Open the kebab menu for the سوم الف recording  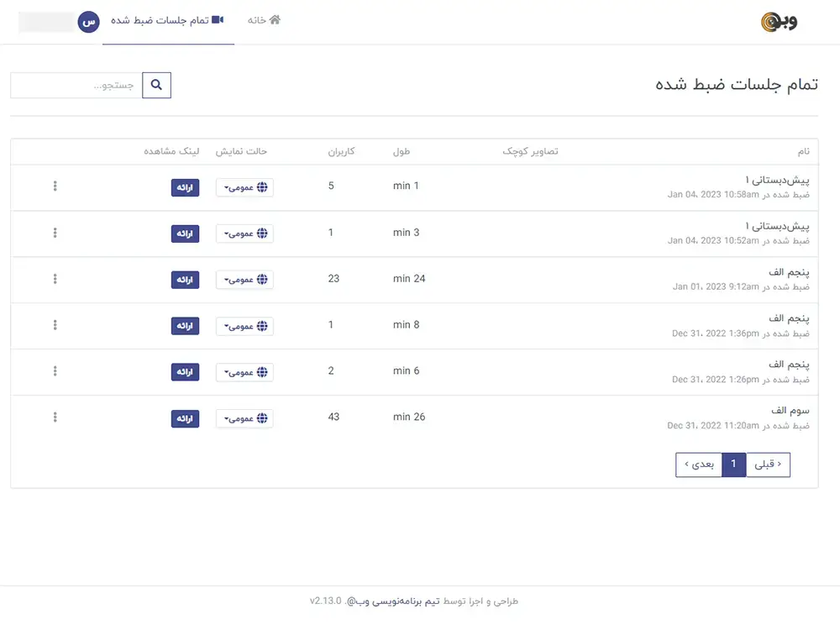pos(55,417)
